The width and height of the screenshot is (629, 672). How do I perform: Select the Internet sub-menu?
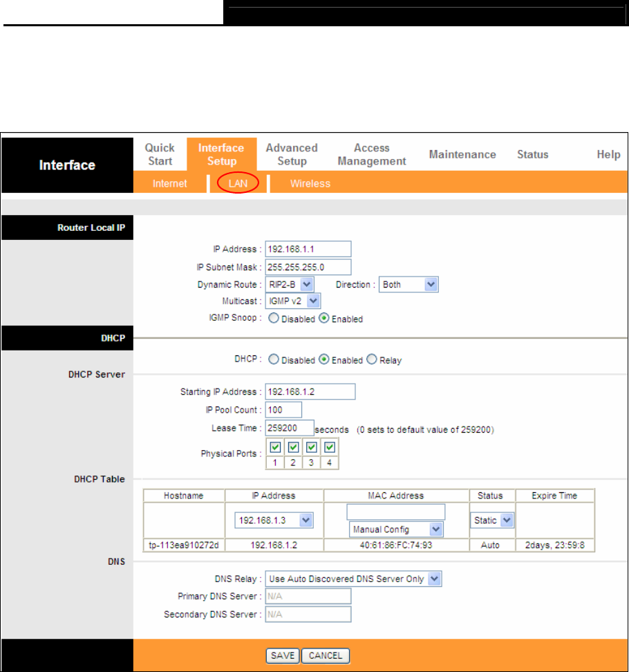point(169,183)
